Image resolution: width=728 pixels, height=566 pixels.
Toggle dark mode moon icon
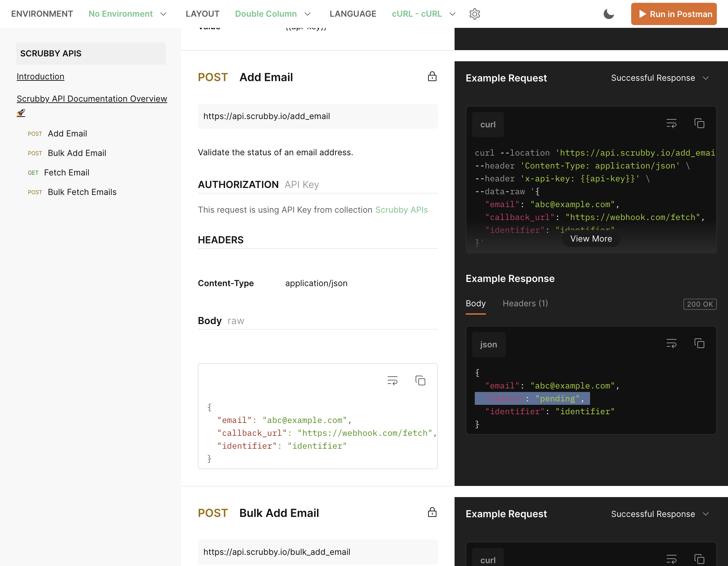pos(609,14)
